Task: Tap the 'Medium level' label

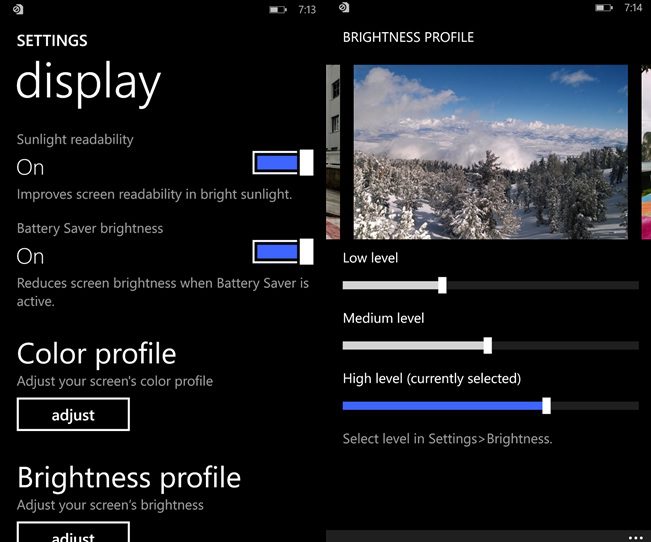Action: coord(384,318)
